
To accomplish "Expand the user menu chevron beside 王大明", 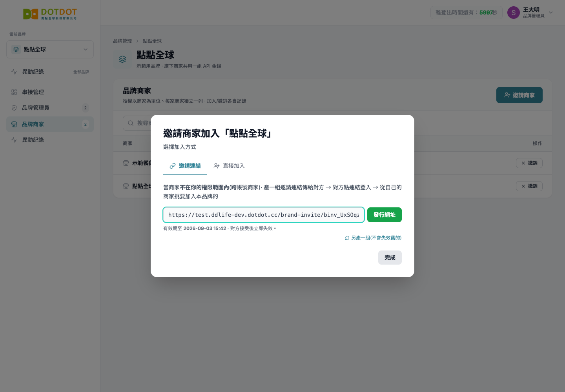I will 551,13.
